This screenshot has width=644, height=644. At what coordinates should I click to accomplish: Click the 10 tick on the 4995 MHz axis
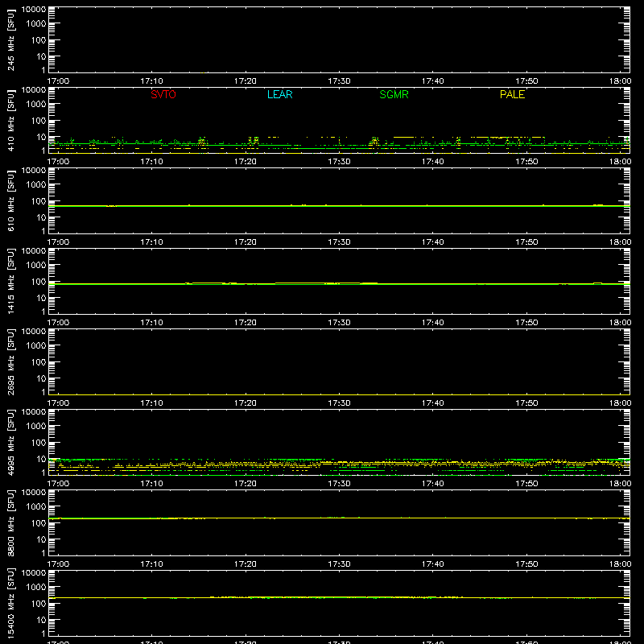pyautogui.click(x=41, y=459)
